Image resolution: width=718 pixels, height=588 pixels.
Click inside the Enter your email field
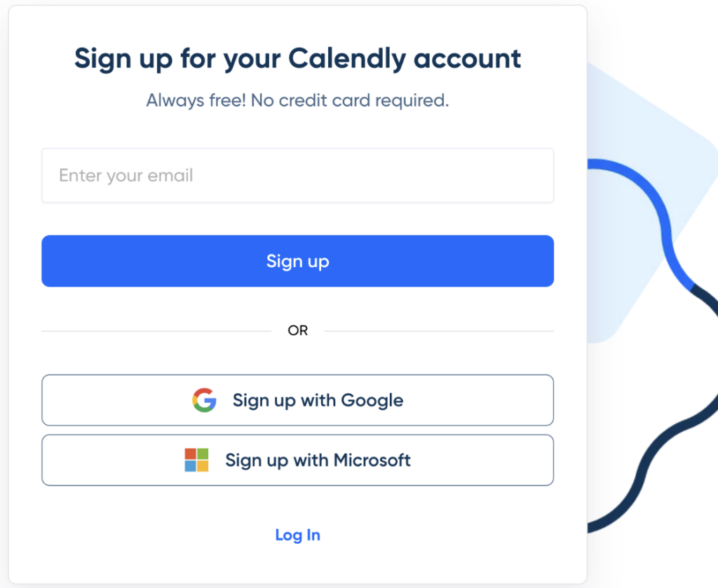click(x=297, y=175)
